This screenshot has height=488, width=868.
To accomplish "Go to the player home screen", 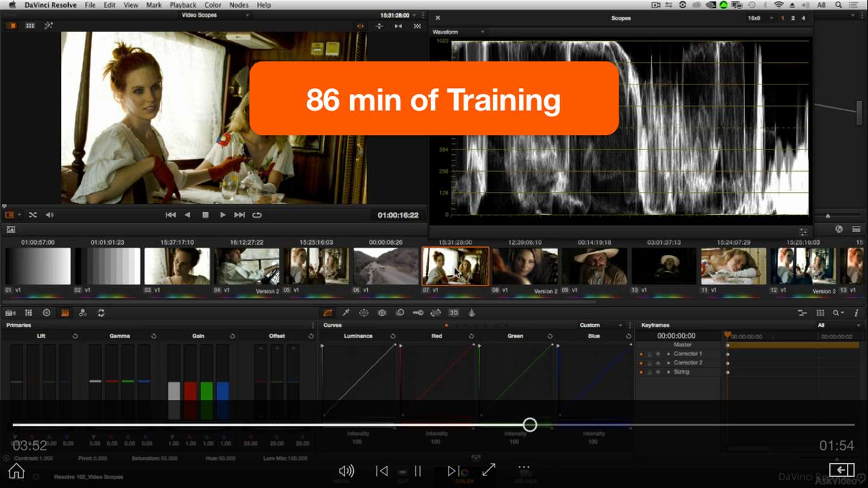I will (16, 471).
